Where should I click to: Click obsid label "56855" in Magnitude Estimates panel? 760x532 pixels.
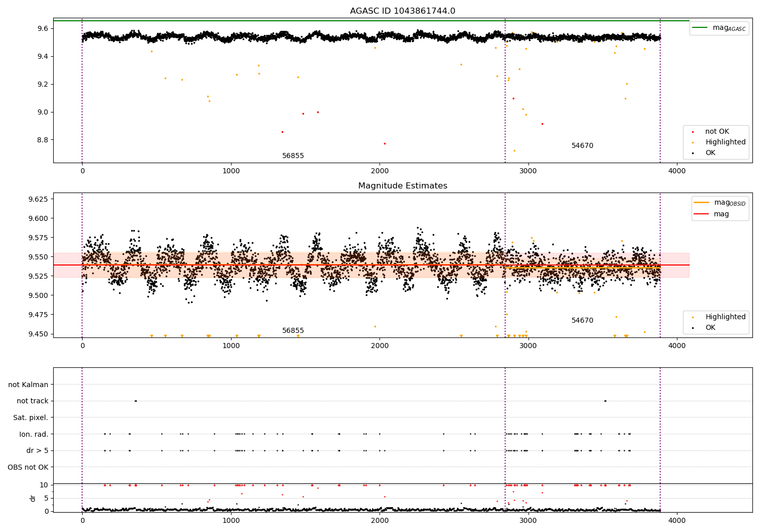(x=293, y=331)
